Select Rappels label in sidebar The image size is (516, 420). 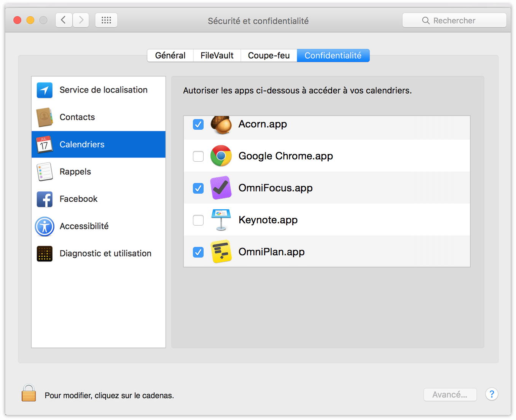point(75,172)
